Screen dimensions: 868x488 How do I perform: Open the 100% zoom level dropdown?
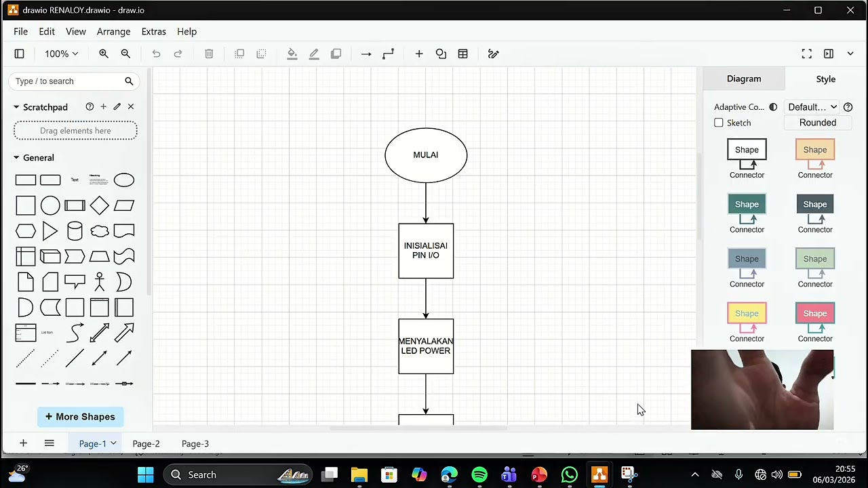tap(61, 54)
